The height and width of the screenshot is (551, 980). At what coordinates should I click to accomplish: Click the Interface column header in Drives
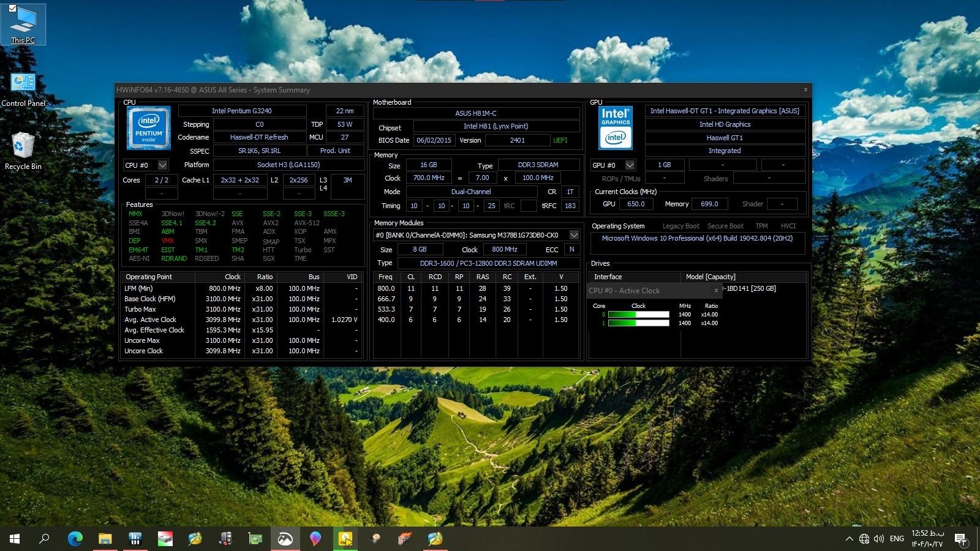click(x=608, y=277)
